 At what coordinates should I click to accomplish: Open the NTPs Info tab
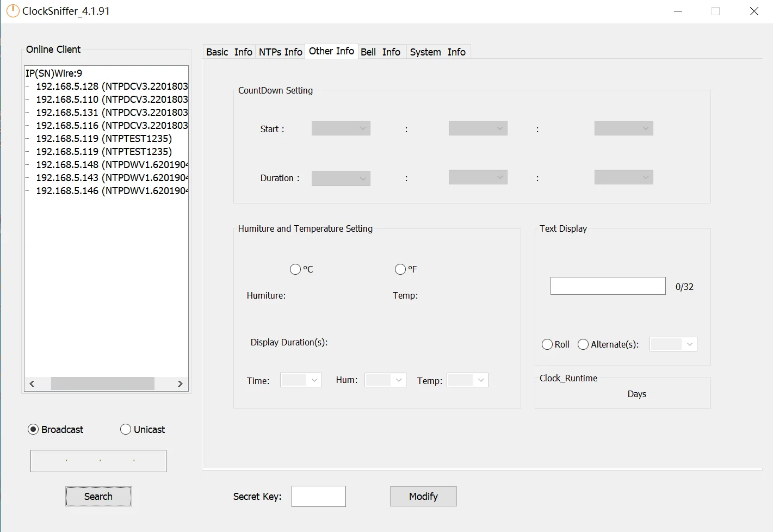coord(280,52)
